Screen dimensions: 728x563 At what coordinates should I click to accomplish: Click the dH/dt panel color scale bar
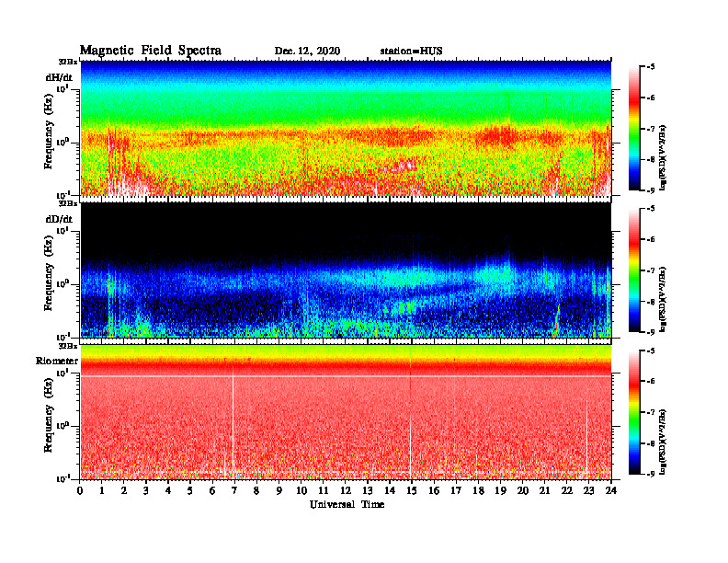(634, 129)
